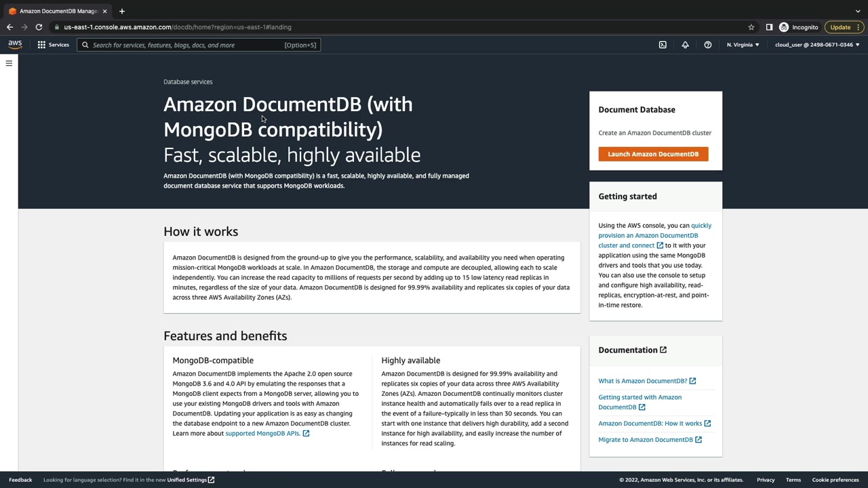Image resolution: width=868 pixels, height=488 pixels.
Task: Click the Document Database panel heading
Action: point(637,110)
